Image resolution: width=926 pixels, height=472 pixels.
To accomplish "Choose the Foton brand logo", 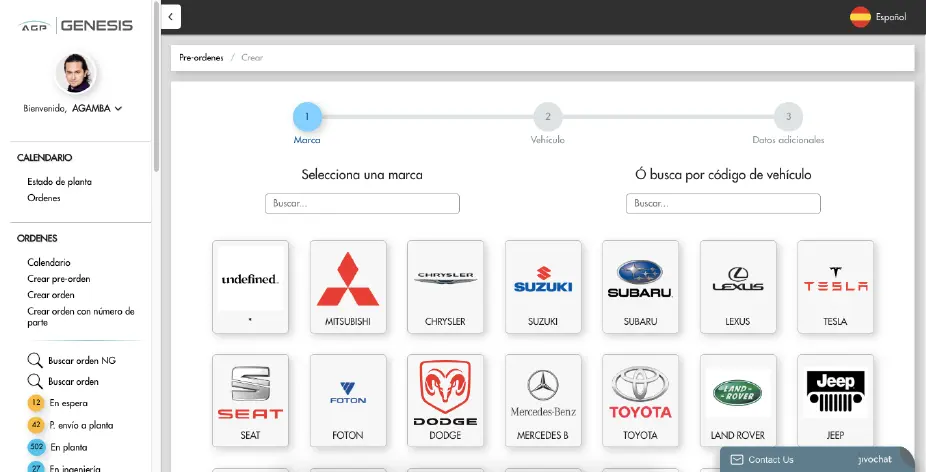I will click(x=348, y=393).
